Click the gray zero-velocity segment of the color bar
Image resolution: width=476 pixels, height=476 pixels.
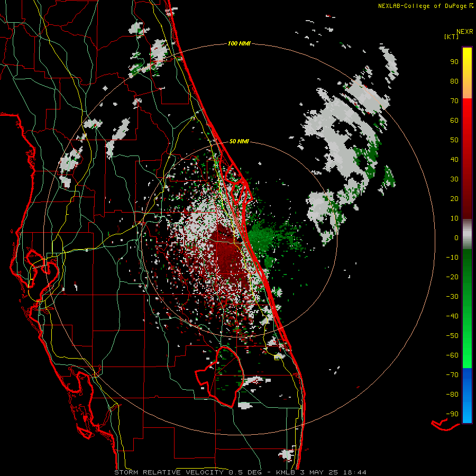pos(467,234)
